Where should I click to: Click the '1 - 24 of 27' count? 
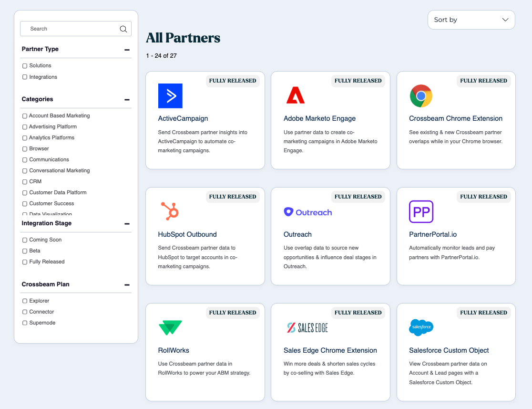coord(162,56)
